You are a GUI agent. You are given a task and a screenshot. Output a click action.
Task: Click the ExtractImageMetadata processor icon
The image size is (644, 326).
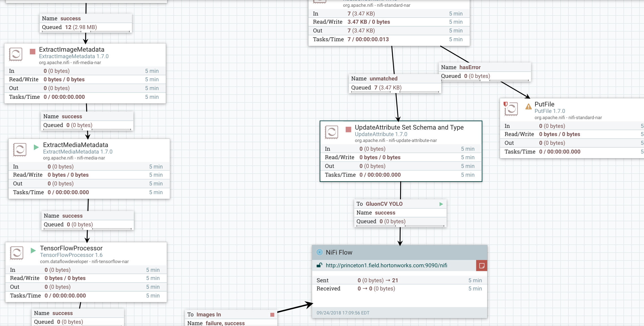click(x=16, y=54)
